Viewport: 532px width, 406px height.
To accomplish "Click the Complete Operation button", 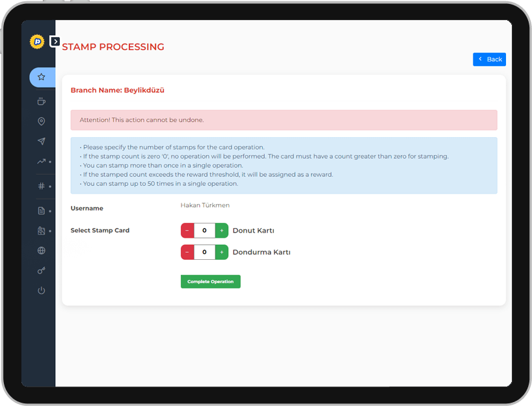I will coord(210,282).
